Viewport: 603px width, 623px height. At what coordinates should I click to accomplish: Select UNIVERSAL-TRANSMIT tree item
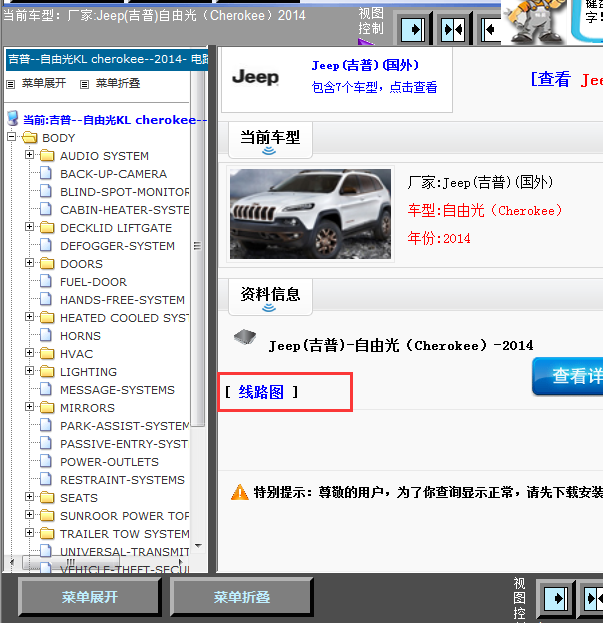(124, 551)
